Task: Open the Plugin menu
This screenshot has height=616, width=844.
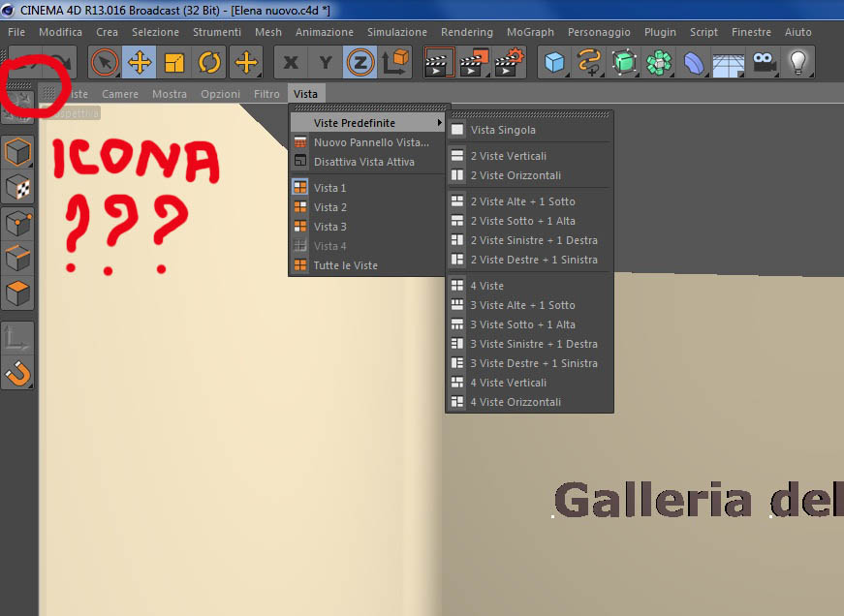Action: (660, 32)
